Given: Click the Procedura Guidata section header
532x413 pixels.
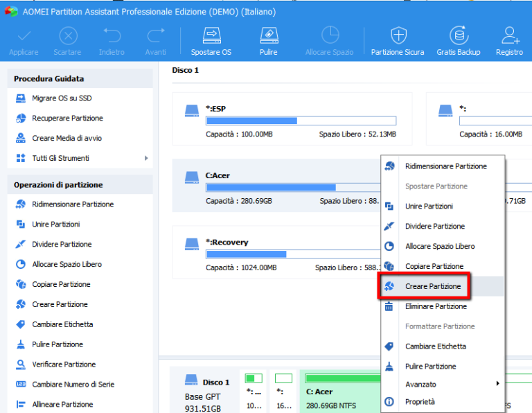Looking at the screenshot, I should point(80,79).
